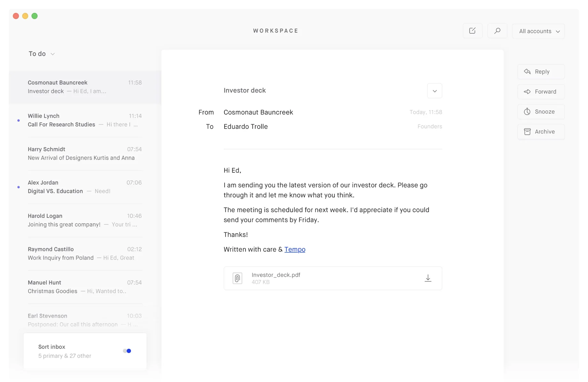Viewport: 588px width, 382px height.
Task: Click the Investor deck subject title
Action: click(245, 91)
